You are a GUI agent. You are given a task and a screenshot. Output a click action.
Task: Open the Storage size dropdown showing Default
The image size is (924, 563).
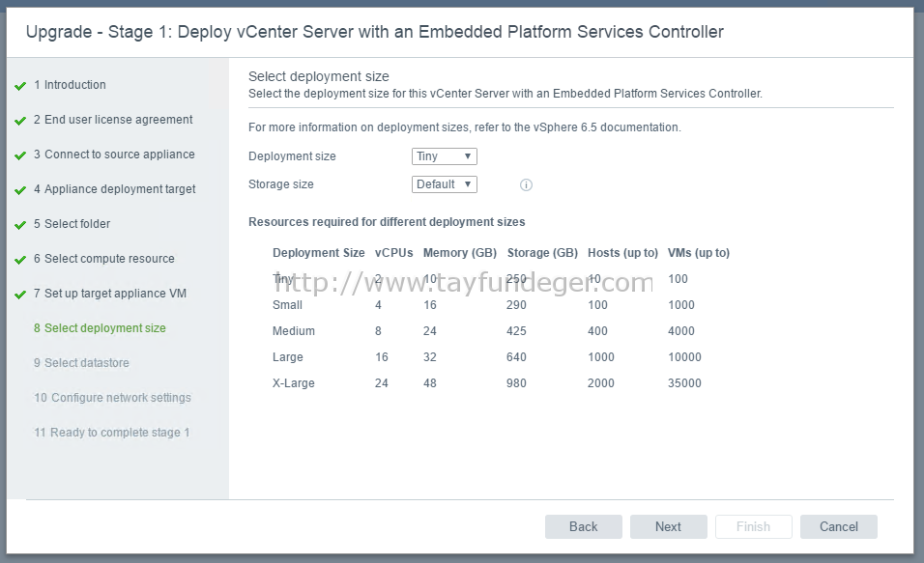coord(445,184)
